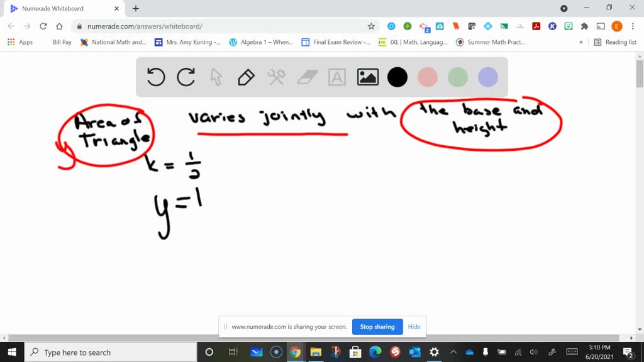This screenshot has width=644, height=362.
Task: Open the bookmarks overflow chevron on bookmarks bar
Action: pyautogui.click(x=582, y=41)
